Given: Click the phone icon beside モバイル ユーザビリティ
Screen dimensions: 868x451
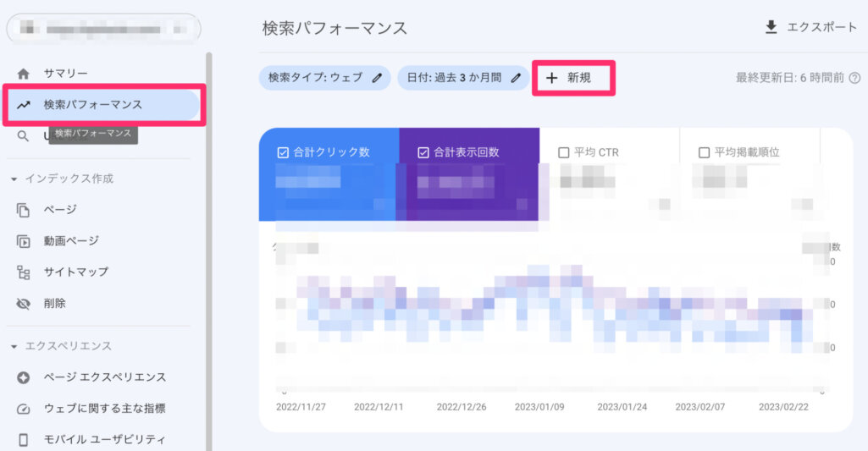Looking at the screenshot, I should pos(23,439).
